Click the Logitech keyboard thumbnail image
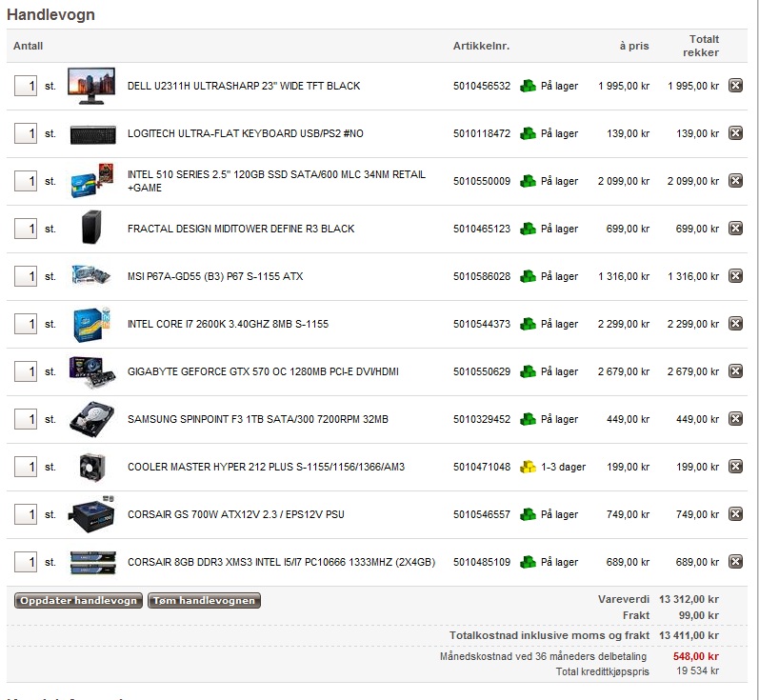 [93, 135]
